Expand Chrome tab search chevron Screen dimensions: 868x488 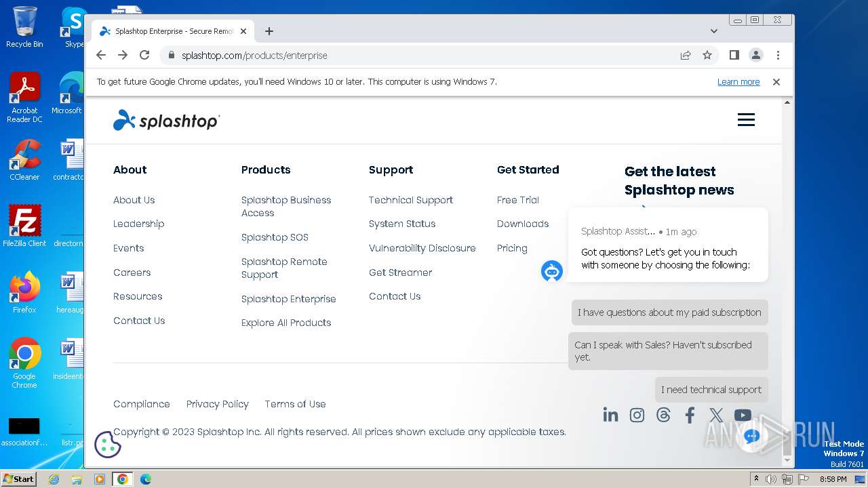(713, 31)
